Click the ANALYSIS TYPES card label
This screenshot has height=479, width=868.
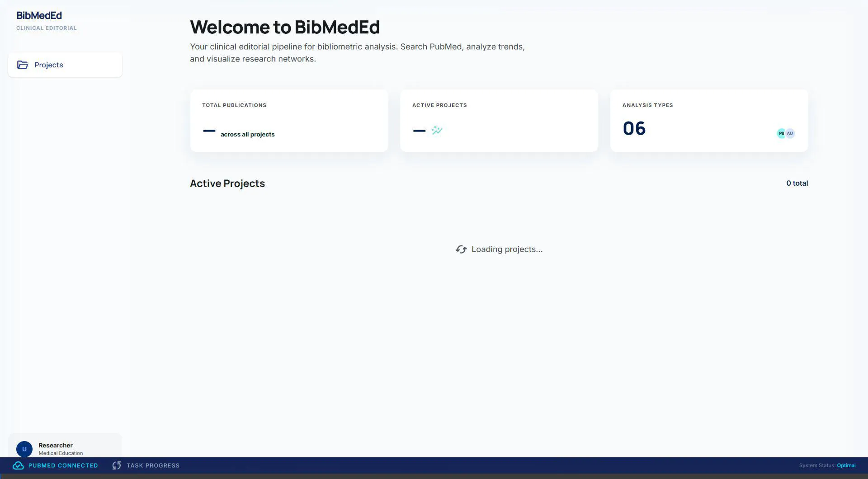pos(647,105)
